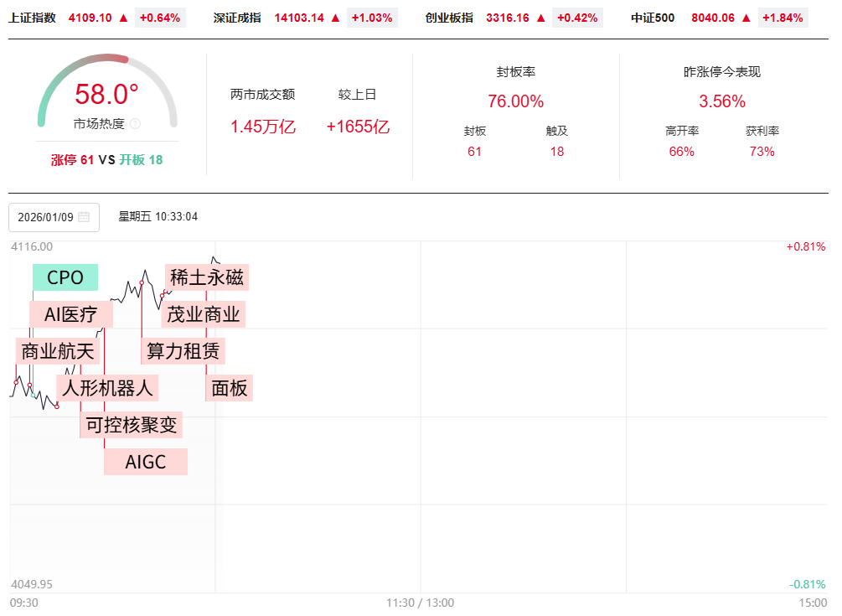Click the 涨停 61 count link
Screen dimensions: 842x616
click(x=72, y=160)
